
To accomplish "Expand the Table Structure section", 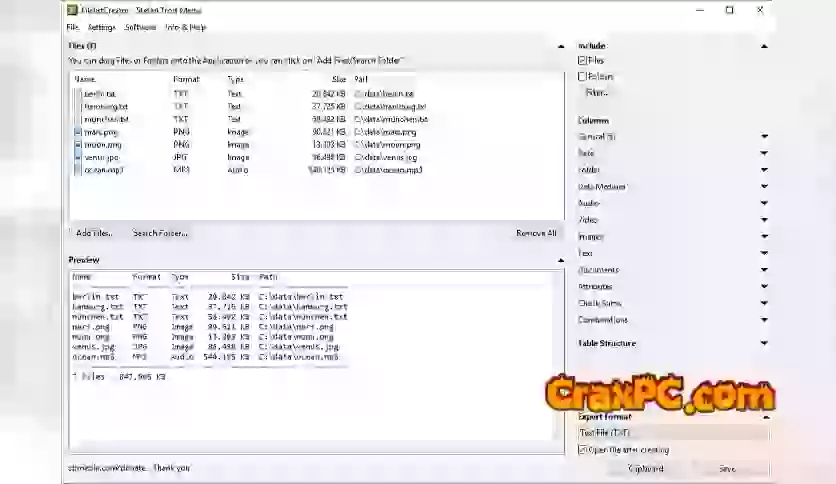I will [x=764, y=343].
